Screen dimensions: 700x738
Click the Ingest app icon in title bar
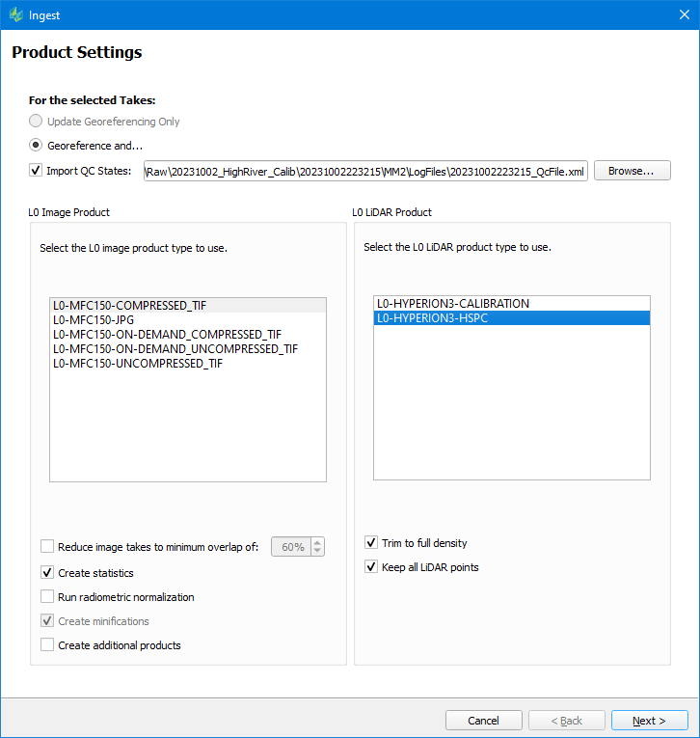coord(15,15)
